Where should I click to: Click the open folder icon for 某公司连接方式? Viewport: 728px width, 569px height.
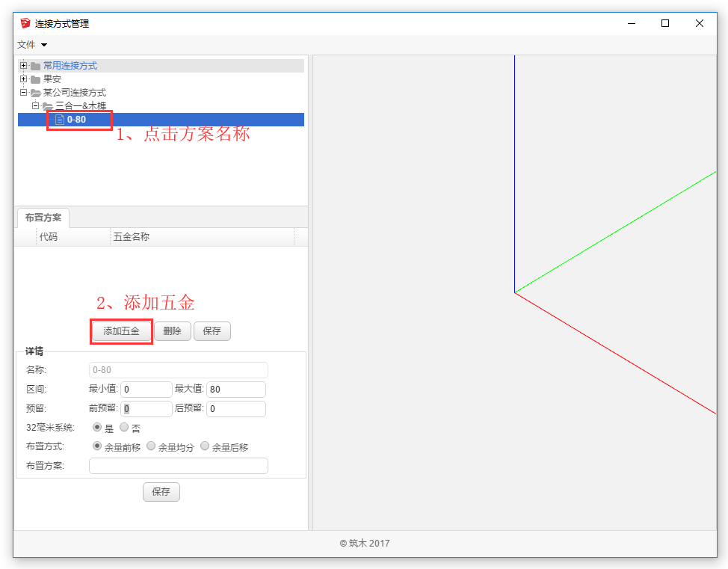coord(35,93)
